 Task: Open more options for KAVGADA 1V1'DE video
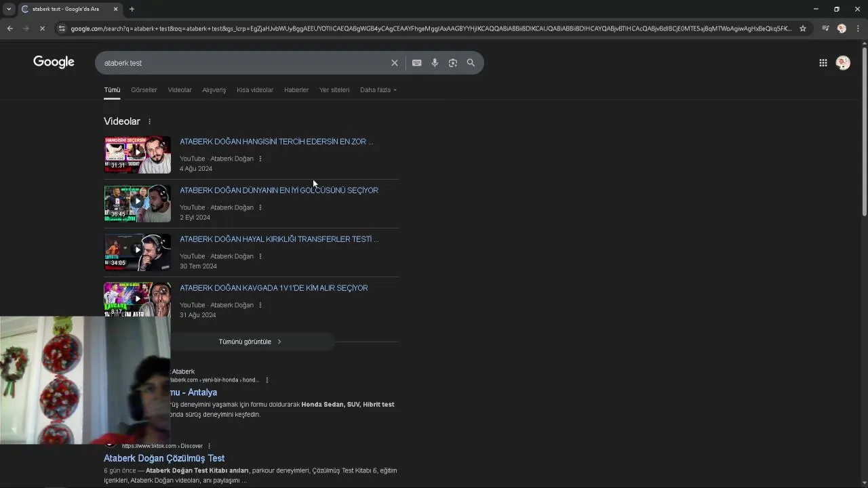(x=260, y=305)
